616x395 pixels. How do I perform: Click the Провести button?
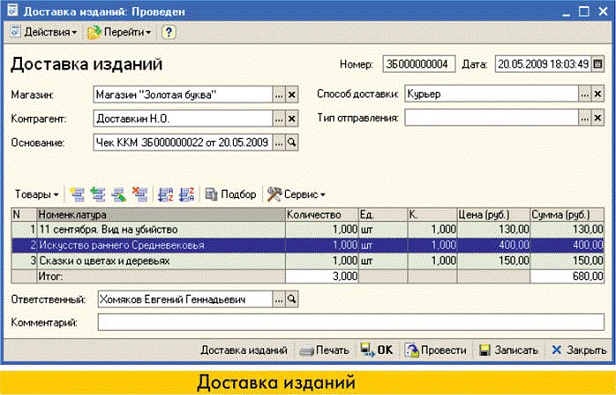pyautogui.click(x=436, y=350)
